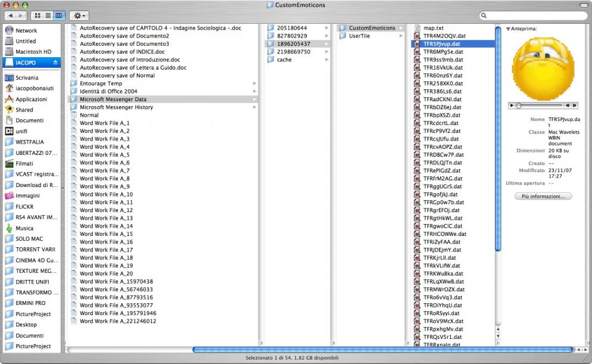Select AutoRecovery save of INDICE.doc

click(122, 52)
